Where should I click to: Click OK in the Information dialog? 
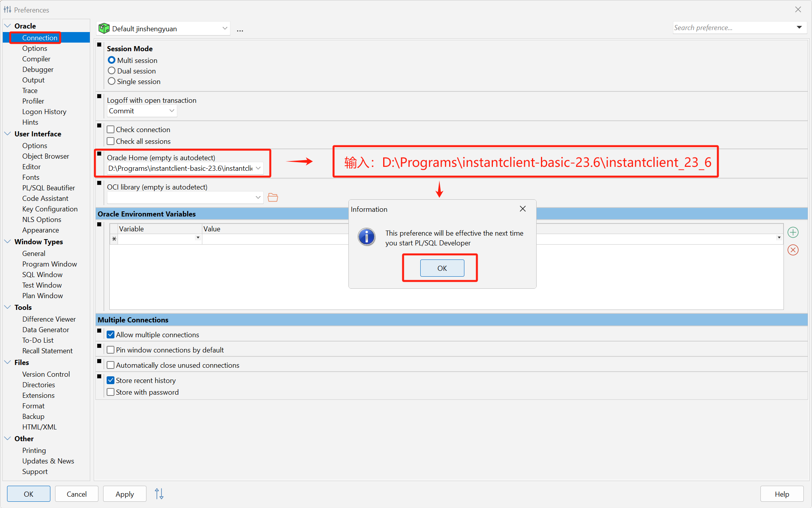tap(442, 268)
